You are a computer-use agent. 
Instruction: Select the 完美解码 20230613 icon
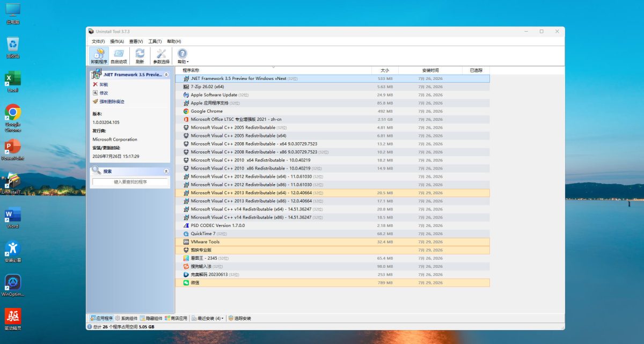coord(186,274)
